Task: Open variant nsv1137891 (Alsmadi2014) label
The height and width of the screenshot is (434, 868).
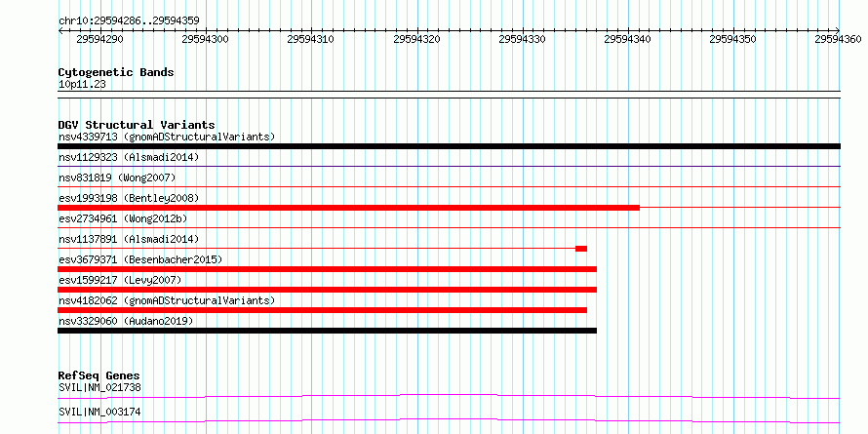Action: coord(129,239)
